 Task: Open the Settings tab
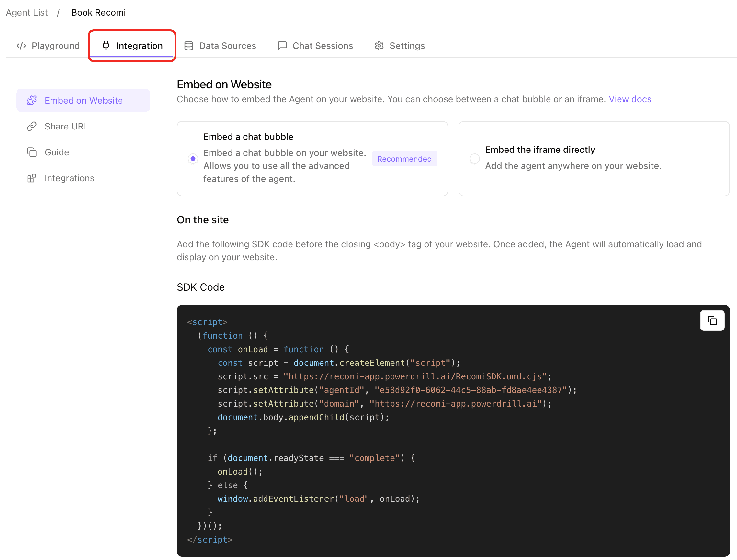click(400, 46)
